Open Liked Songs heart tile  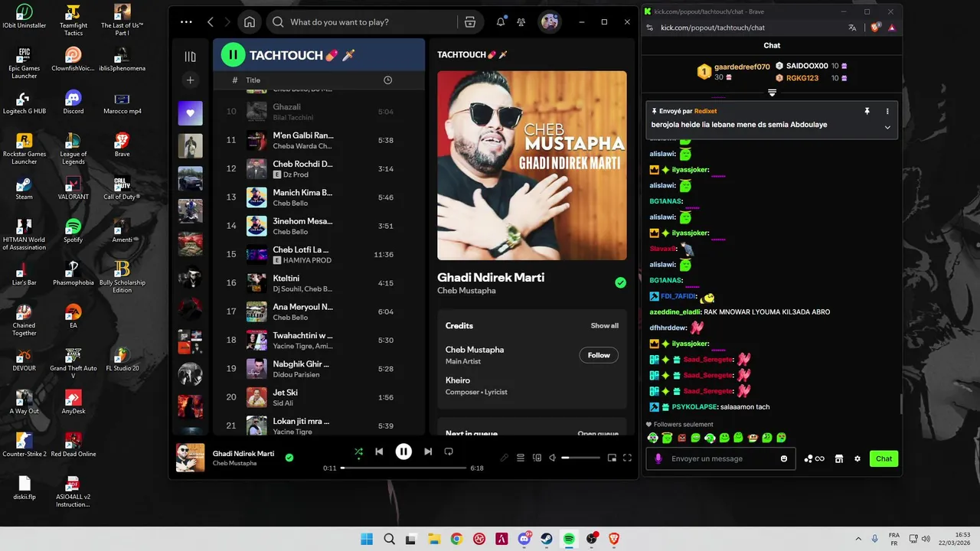click(190, 113)
